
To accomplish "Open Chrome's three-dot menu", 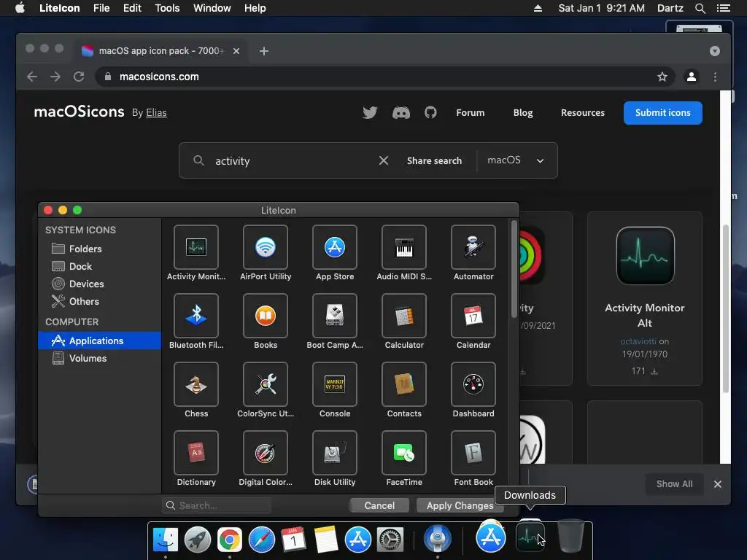I will point(715,77).
